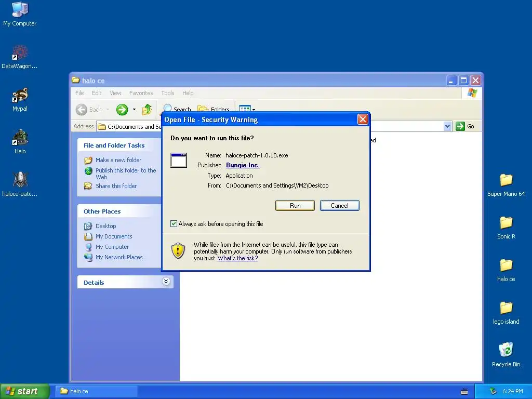The height and width of the screenshot is (399, 532).
Task: Click the Run button
Action: point(295,206)
